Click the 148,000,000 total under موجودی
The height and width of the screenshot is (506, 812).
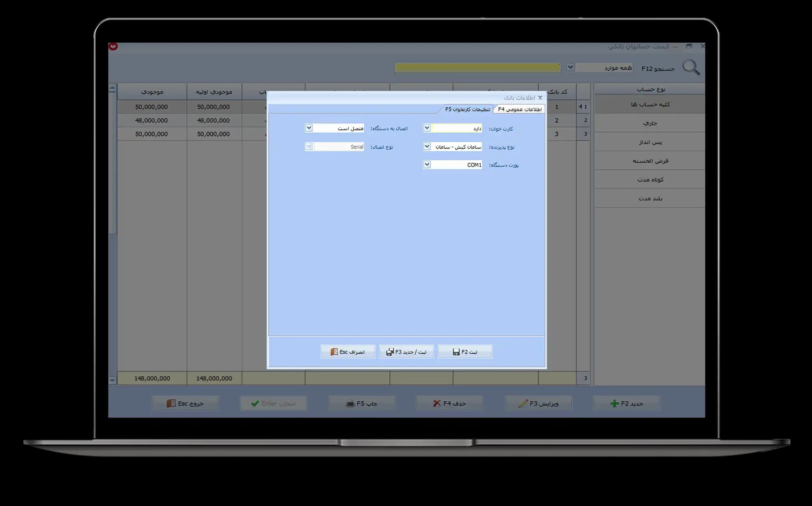click(x=152, y=378)
